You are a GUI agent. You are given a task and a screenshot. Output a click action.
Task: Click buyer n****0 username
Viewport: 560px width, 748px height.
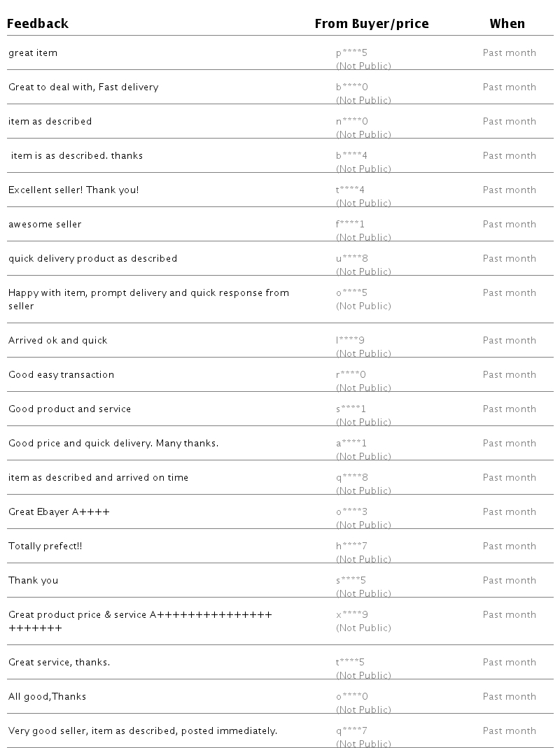(351, 122)
